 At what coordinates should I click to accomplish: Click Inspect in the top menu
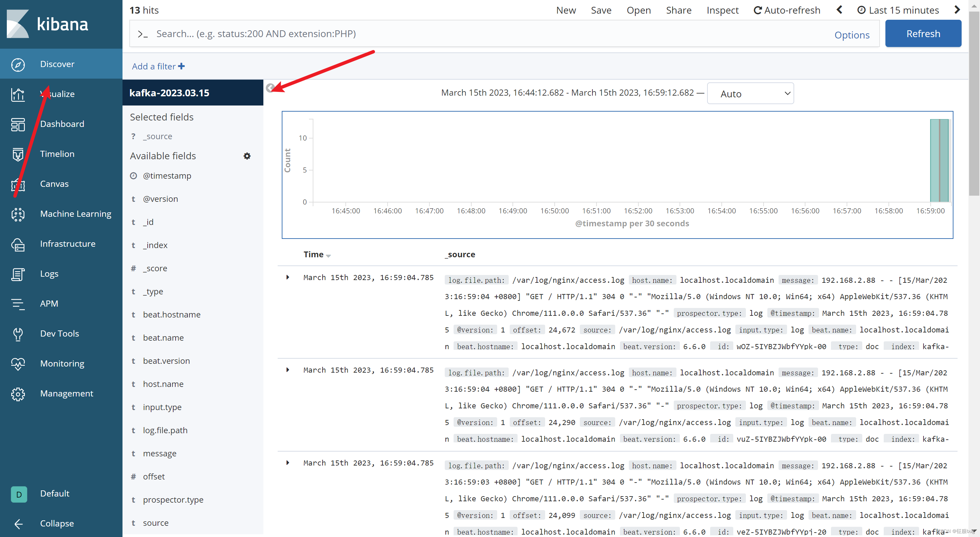click(722, 10)
